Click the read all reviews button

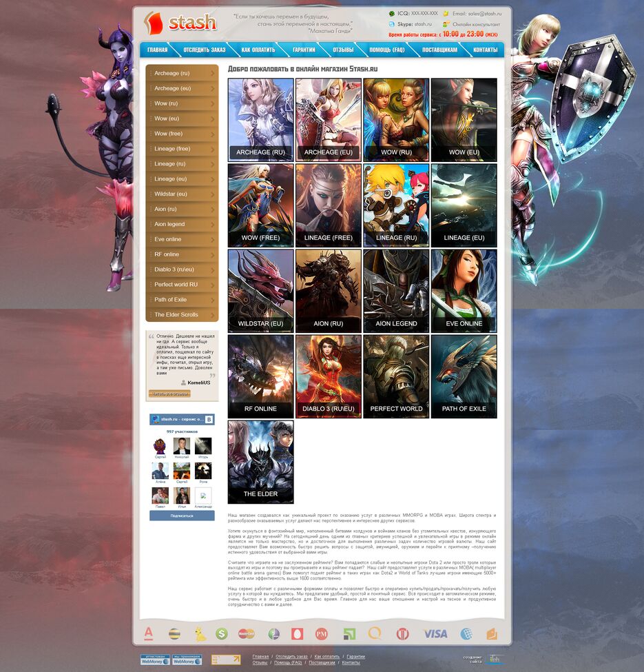(169, 394)
